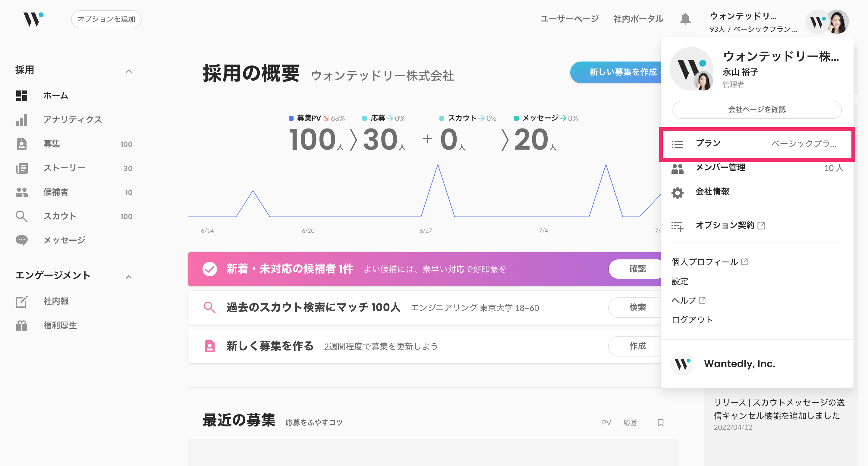Collapse the 採用 sidebar section
The image size is (868, 466).
coord(129,71)
